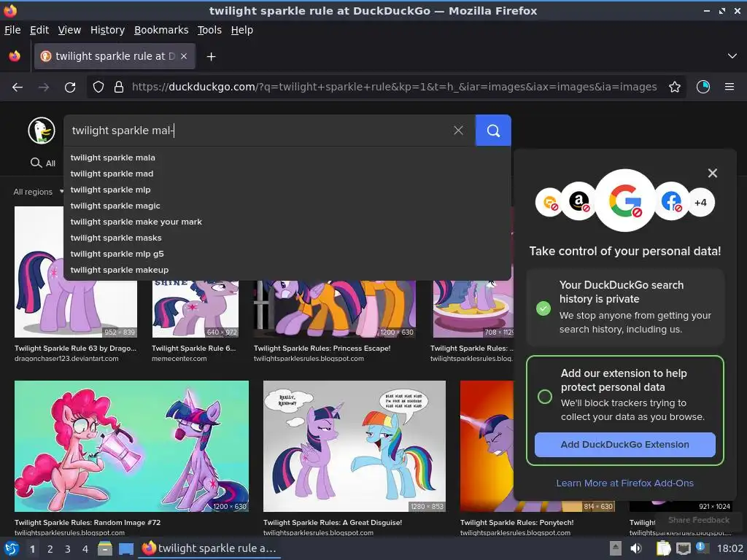Viewport: 747px width, 560px height.
Task: Click dragonchaser123.deviantart.com source link
Action: 66,359
